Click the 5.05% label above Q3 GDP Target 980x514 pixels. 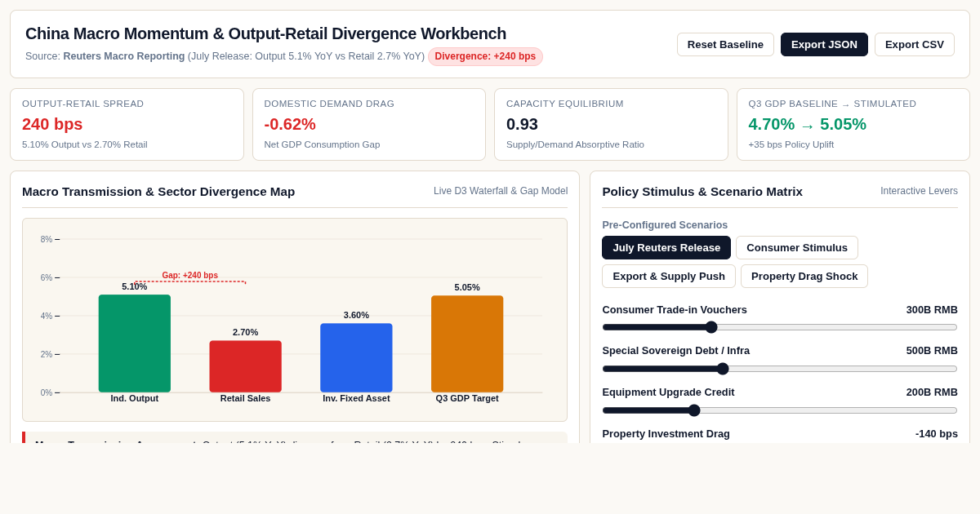coord(467,287)
